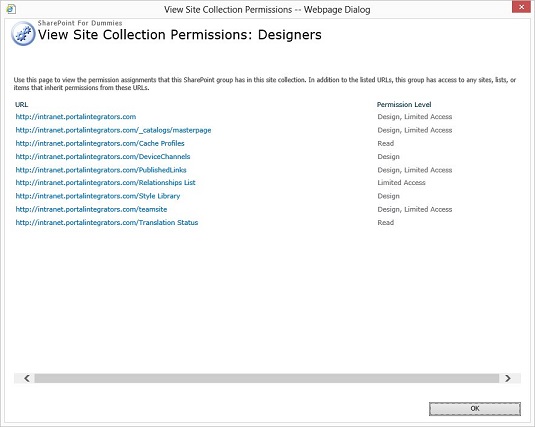Open the DeviceChannels URL link
The height and width of the screenshot is (427, 535).
[103, 157]
